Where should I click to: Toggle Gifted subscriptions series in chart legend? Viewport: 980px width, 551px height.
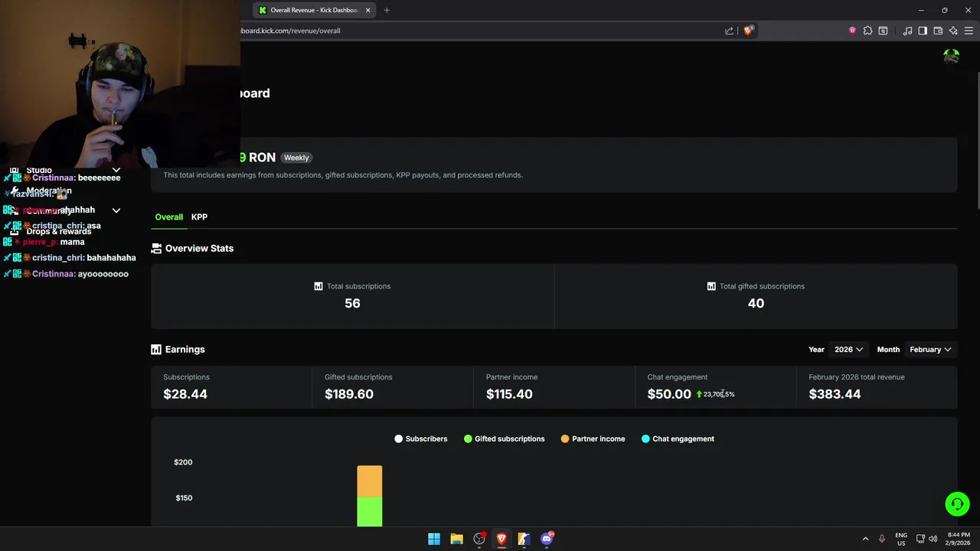(x=504, y=439)
